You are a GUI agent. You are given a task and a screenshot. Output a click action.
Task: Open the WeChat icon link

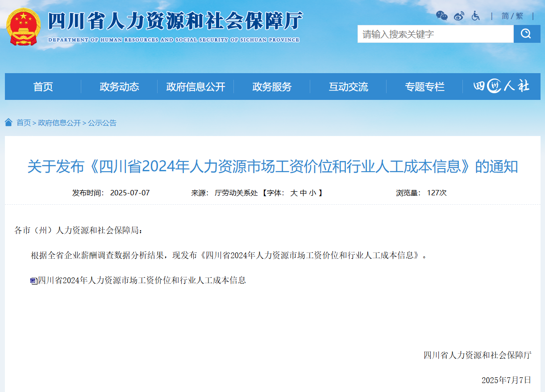click(441, 16)
